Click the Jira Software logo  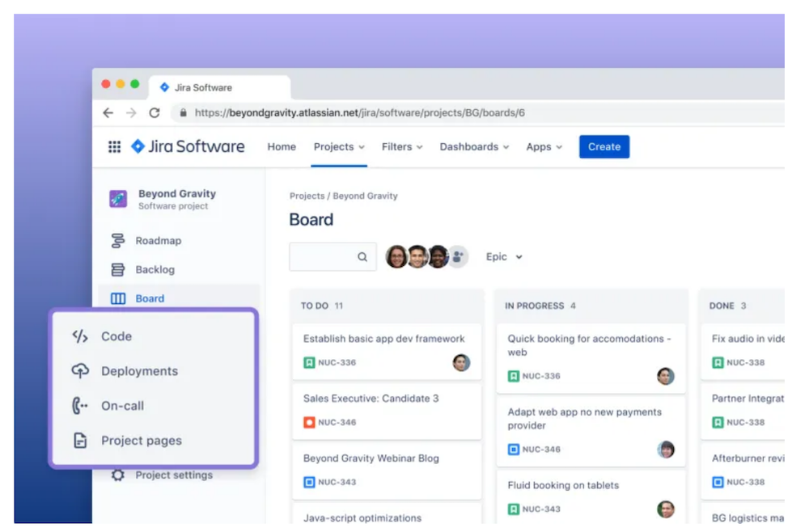point(188,146)
